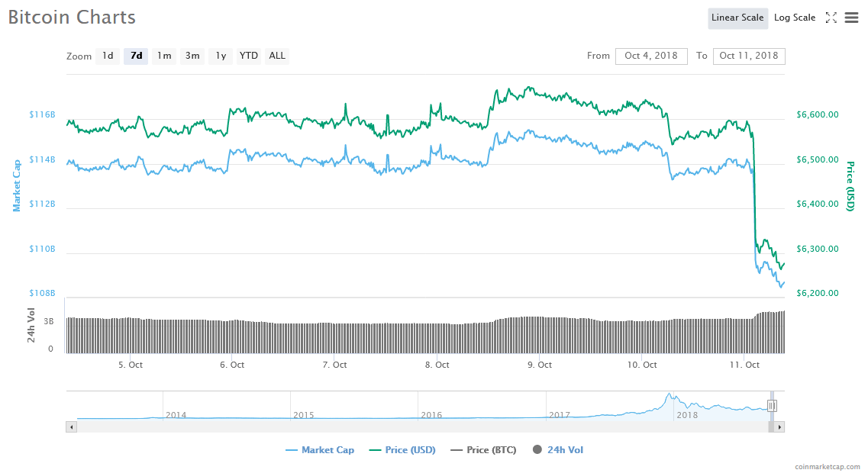
Task: Toggle 24h Vol series in legend
Action: pyautogui.click(x=558, y=450)
